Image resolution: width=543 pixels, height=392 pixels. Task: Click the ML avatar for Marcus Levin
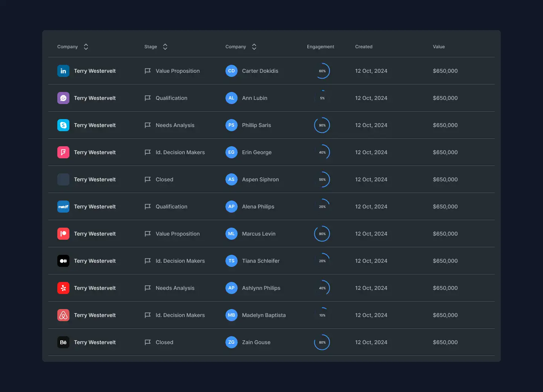(232, 234)
